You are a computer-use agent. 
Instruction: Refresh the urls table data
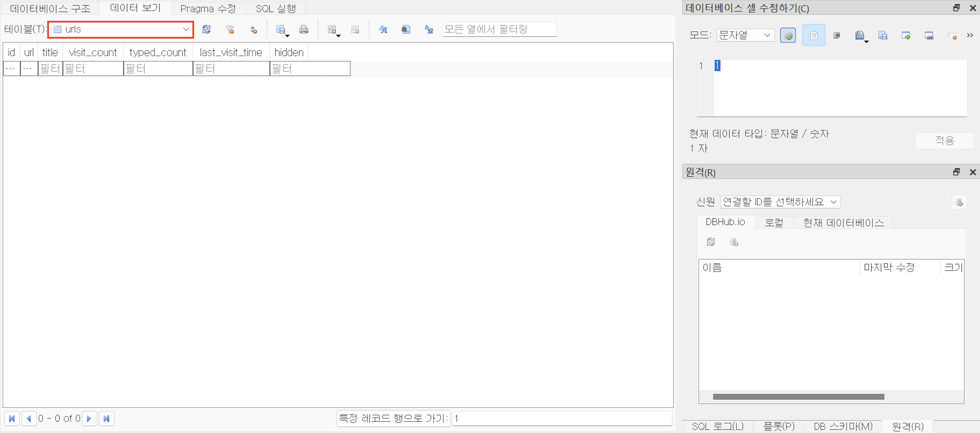206,29
